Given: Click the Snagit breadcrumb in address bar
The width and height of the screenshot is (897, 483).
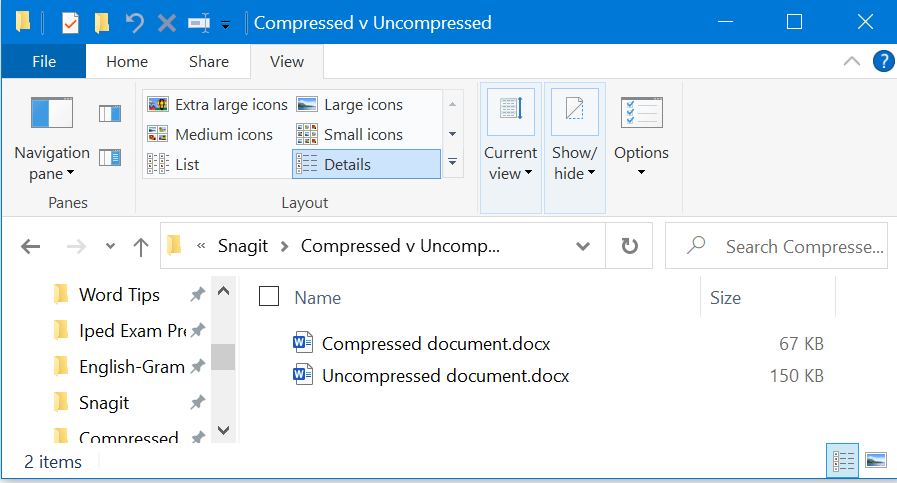Looking at the screenshot, I should pos(243,246).
